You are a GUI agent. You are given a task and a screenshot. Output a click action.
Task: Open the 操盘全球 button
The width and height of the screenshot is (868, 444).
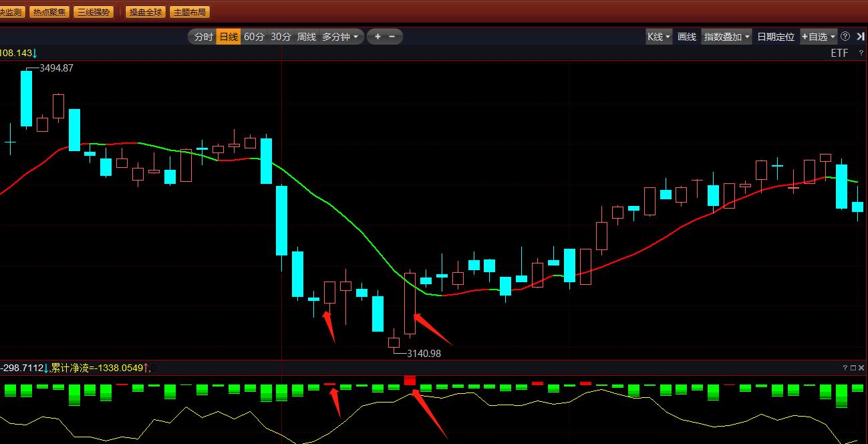[x=145, y=12]
